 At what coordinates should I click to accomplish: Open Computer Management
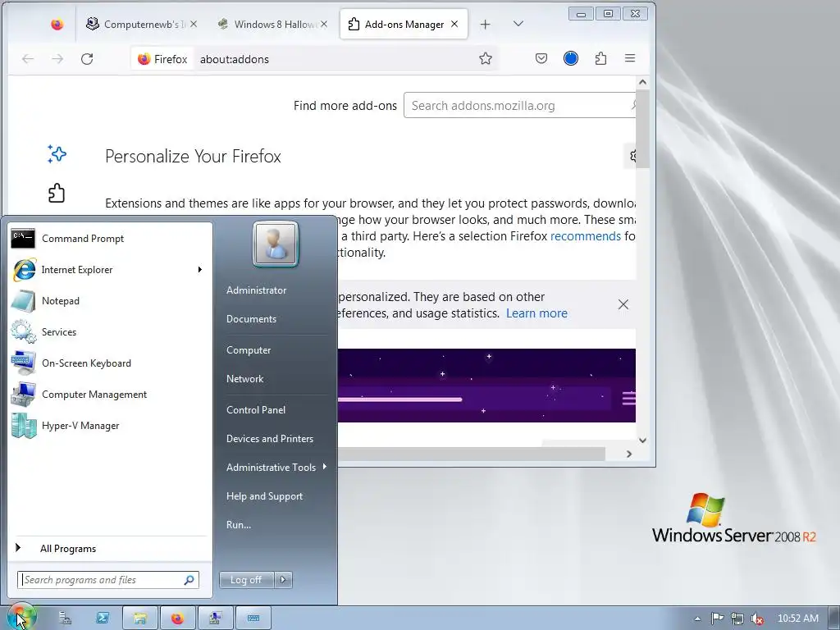point(110,395)
